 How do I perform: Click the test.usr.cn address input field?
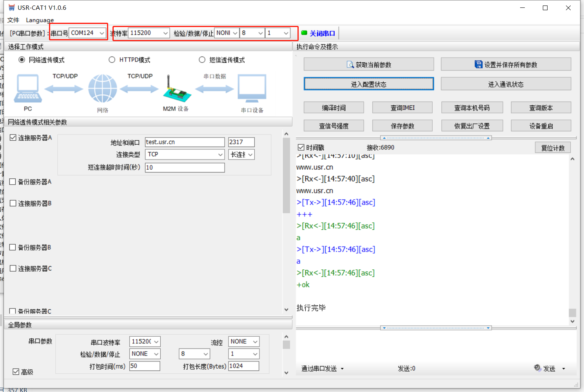point(184,142)
